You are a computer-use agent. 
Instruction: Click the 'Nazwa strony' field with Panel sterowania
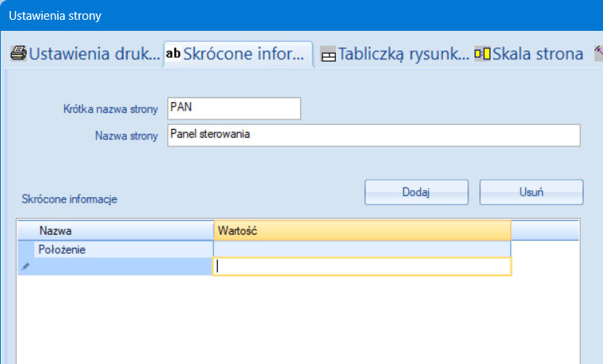pos(374,135)
